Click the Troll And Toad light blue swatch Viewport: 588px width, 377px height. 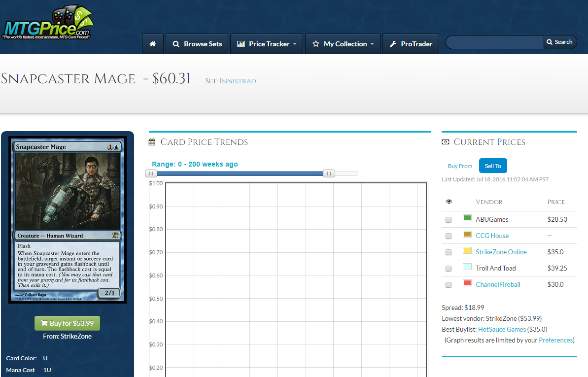click(x=467, y=267)
